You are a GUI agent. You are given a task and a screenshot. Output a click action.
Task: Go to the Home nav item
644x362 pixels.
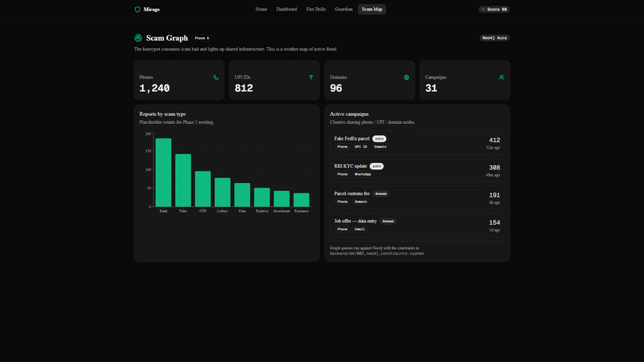point(261,9)
